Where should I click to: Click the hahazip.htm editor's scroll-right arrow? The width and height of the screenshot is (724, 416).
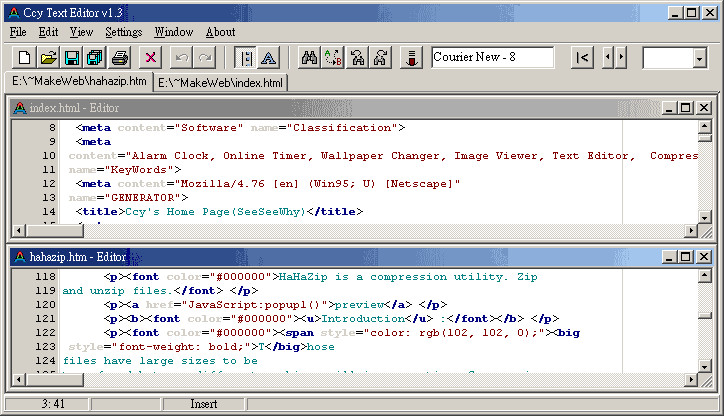point(691,380)
